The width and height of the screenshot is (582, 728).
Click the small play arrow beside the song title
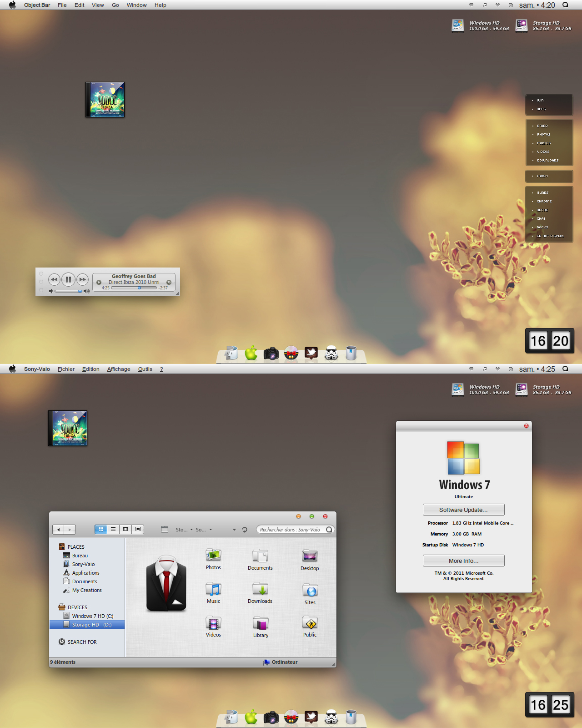(x=99, y=282)
